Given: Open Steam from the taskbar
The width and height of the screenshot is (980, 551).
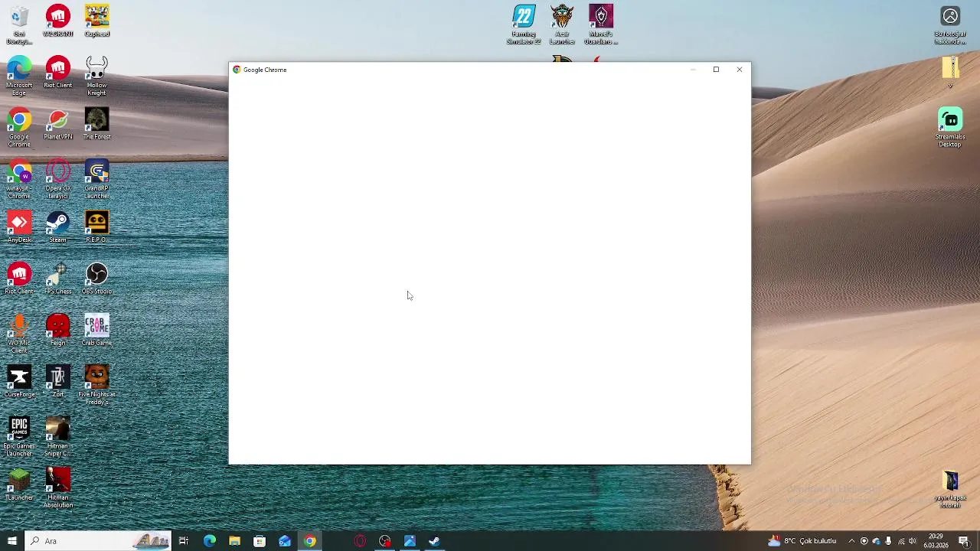Looking at the screenshot, I should tap(435, 541).
